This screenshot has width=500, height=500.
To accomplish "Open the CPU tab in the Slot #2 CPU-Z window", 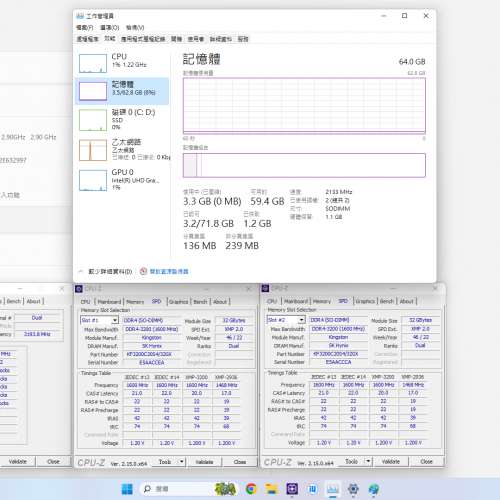I will pos(272,301).
